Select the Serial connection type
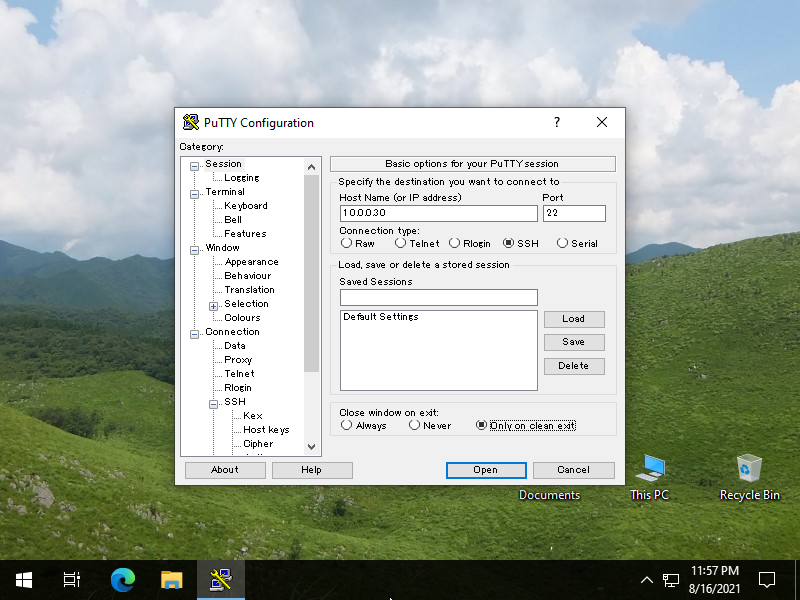 pyautogui.click(x=578, y=243)
